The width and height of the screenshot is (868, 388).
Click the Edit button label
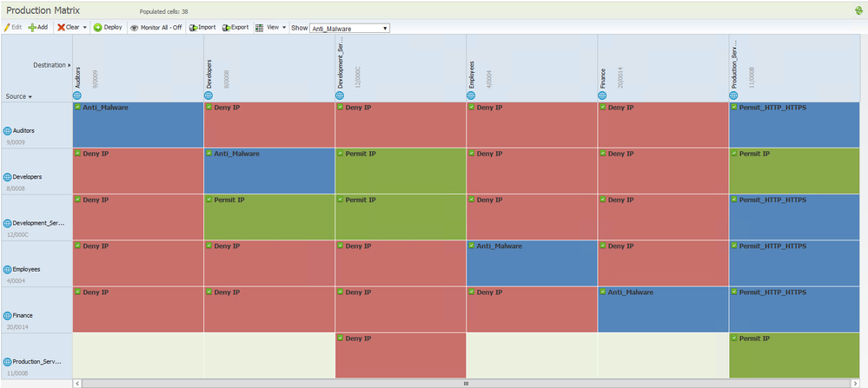[17, 27]
